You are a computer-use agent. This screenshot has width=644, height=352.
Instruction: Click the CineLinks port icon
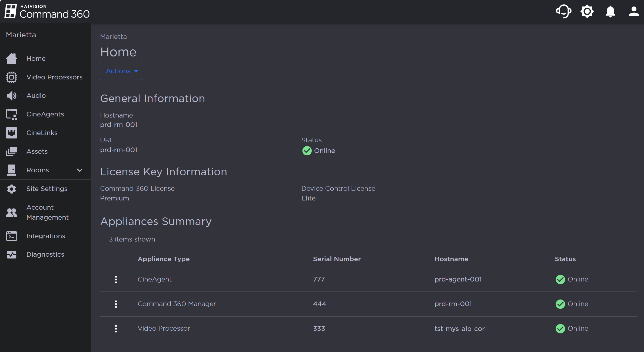tap(11, 133)
